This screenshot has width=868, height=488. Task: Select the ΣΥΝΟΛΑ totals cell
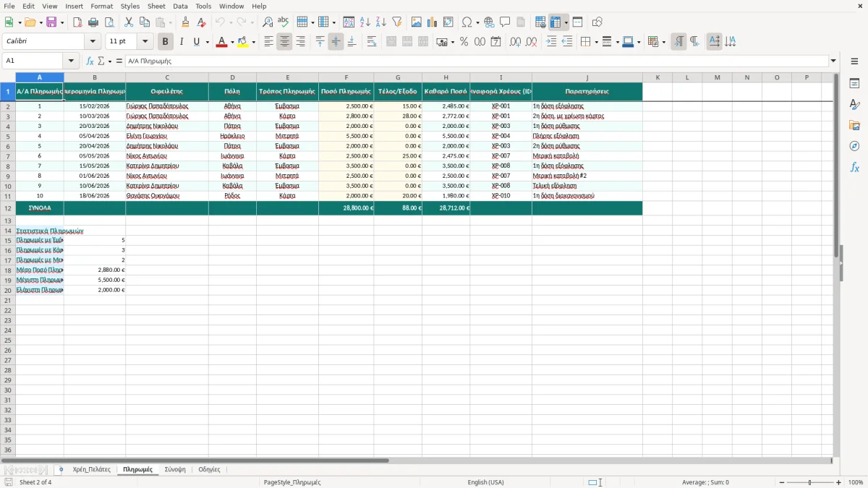pyautogui.click(x=40, y=208)
